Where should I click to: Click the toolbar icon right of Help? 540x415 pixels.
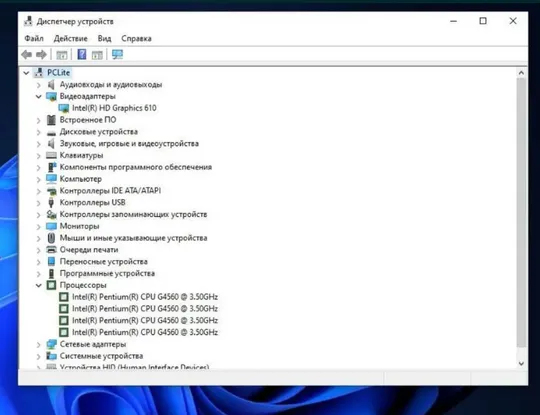click(97, 54)
